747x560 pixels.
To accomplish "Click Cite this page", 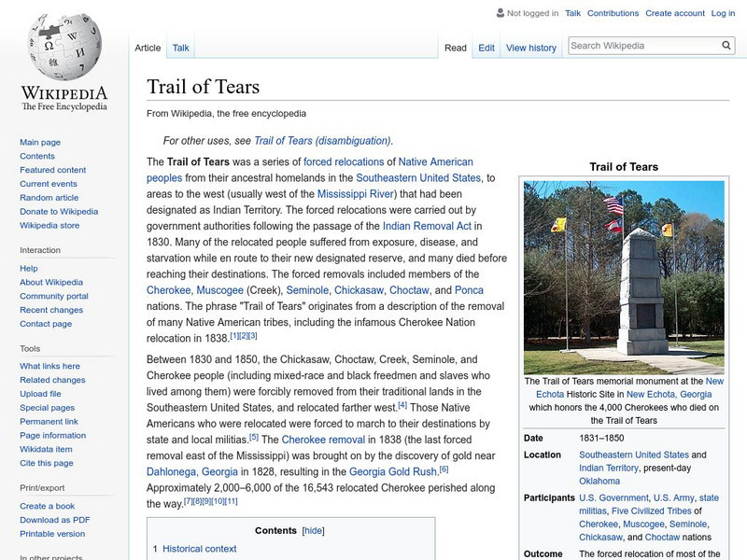I will point(46,463).
